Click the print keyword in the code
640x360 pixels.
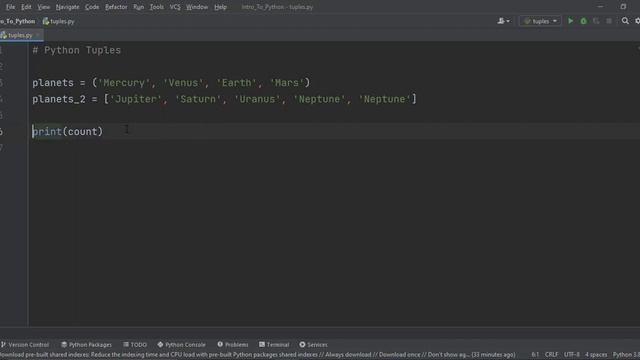click(x=47, y=131)
